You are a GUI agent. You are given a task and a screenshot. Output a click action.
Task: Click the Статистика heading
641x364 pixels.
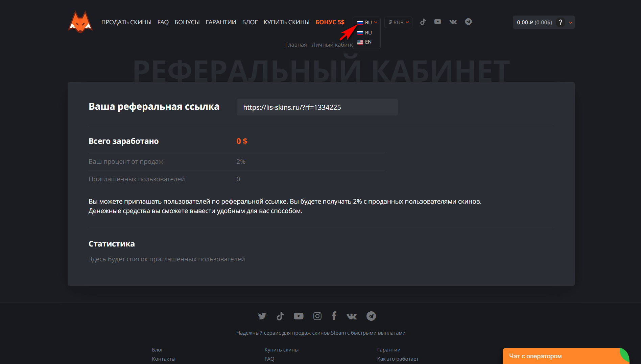tap(112, 244)
